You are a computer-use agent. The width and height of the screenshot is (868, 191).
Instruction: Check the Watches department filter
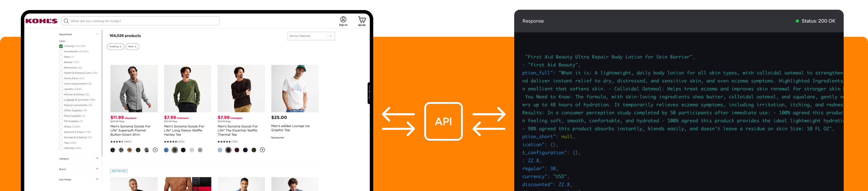(61, 148)
